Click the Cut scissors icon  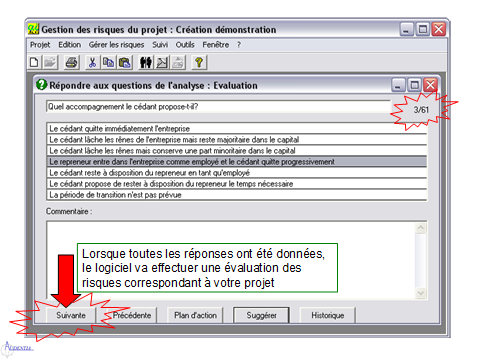point(92,62)
